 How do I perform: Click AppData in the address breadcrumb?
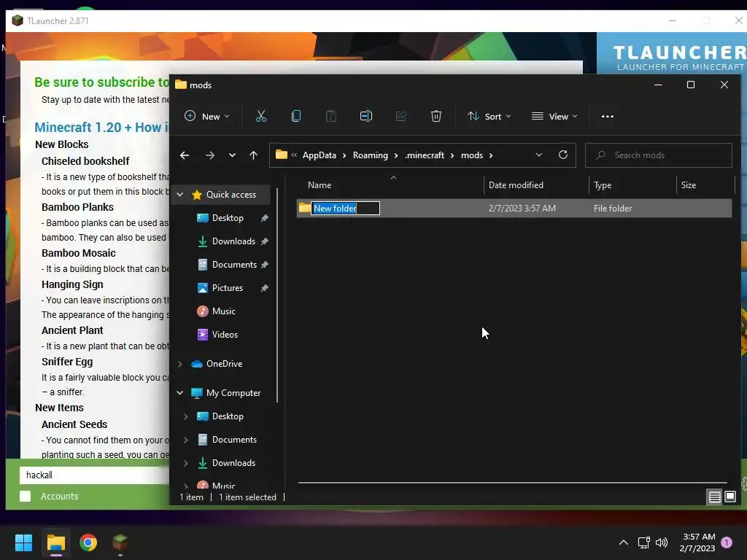[x=320, y=155]
